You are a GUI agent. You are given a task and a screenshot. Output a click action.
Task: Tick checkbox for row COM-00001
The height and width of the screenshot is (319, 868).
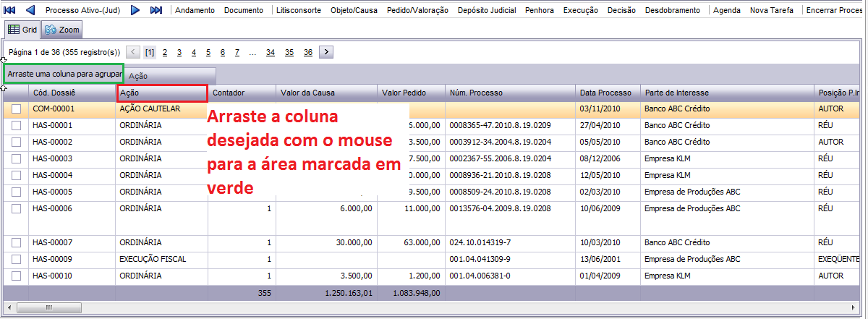click(16, 109)
